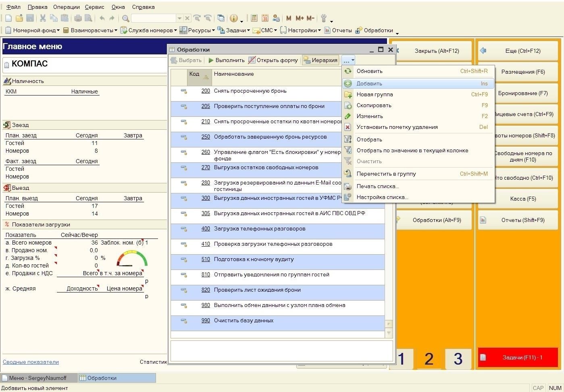The width and height of the screenshot is (564, 392).
Task: Click the open folder toolbar icon
Action: click(x=19, y=18)
